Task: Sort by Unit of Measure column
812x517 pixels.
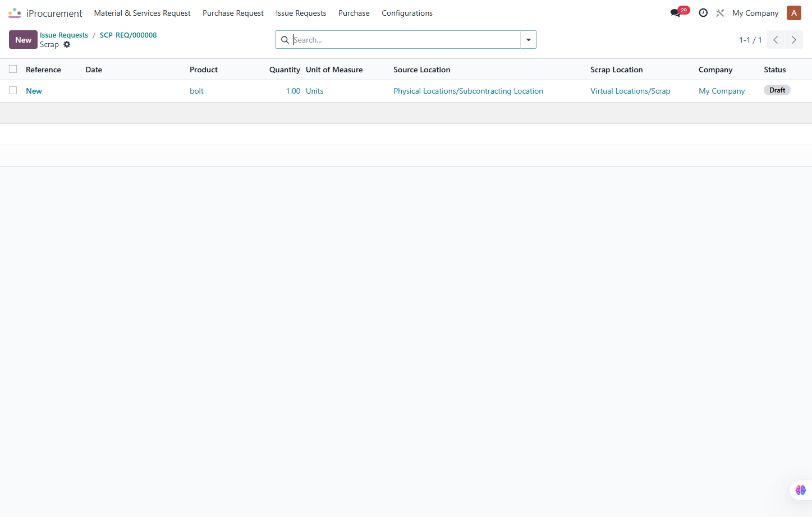Action: tap(334, 70)
